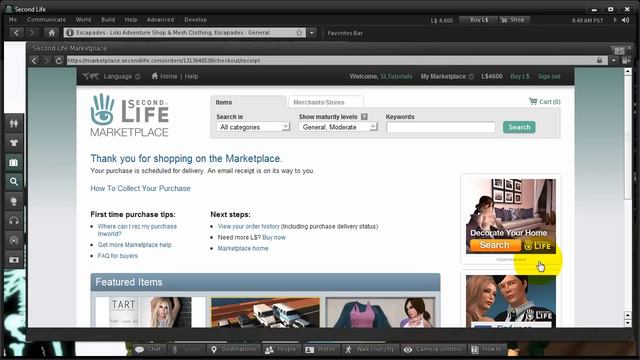This screenshot has width=640, height=360.
Task: Click the Sign out link
Action: tap(549, 76)
